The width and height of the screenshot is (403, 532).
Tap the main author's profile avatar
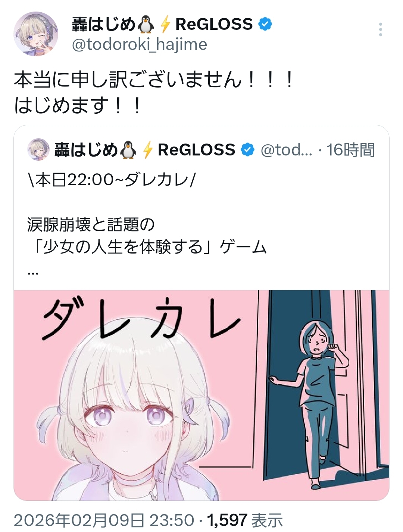36,34
